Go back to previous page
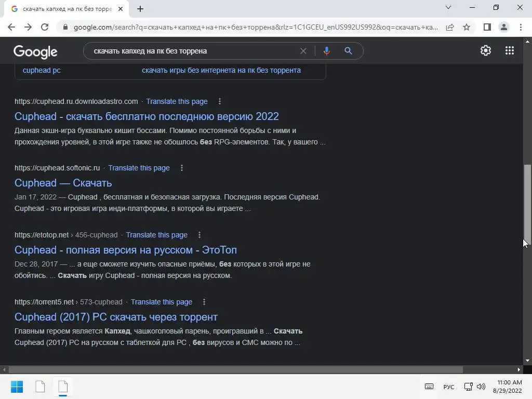 [11, 27]
